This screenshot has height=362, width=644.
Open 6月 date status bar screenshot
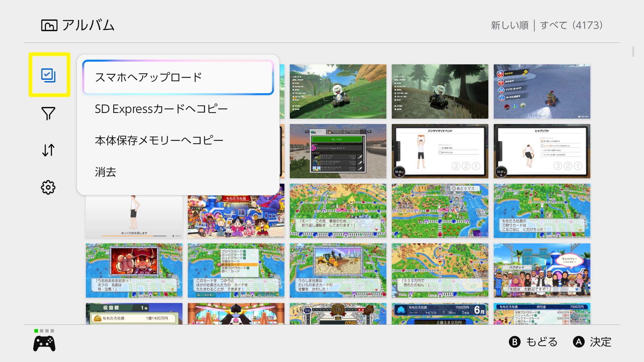point(440,314)
